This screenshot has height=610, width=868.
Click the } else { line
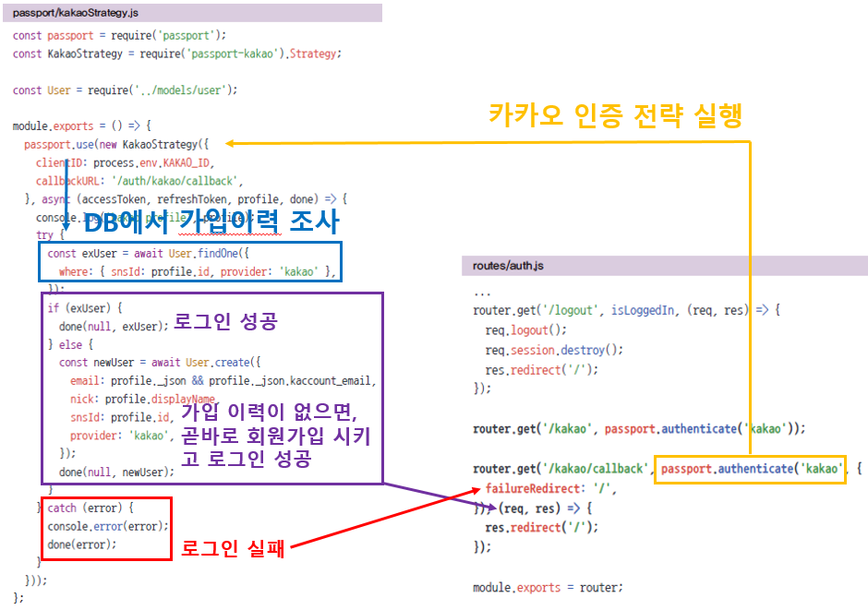70,344
